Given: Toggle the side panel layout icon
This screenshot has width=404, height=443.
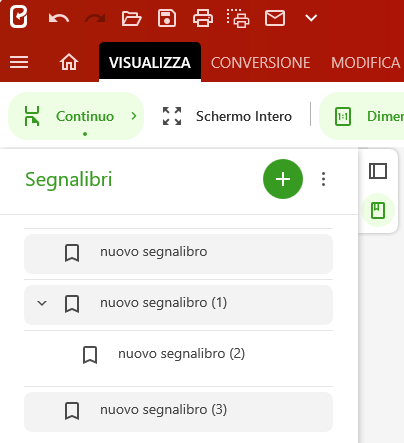Looking at the screenshot, I should [378, 171].
